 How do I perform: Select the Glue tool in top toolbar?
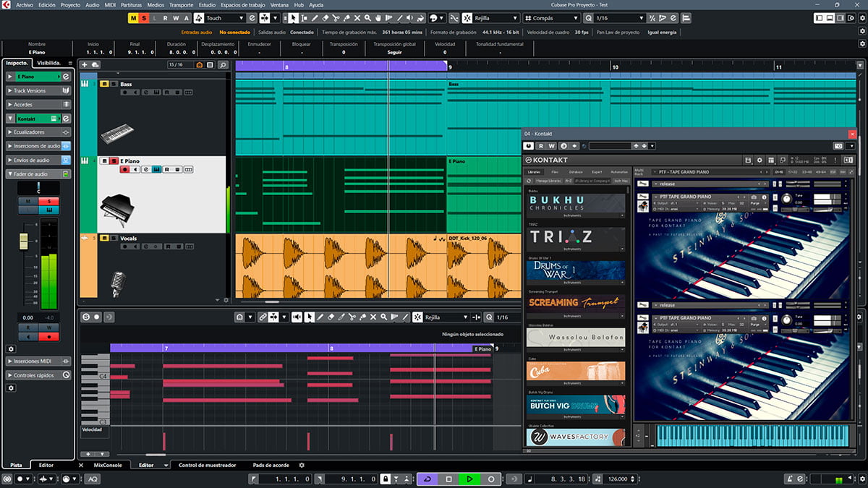point(346,18)
